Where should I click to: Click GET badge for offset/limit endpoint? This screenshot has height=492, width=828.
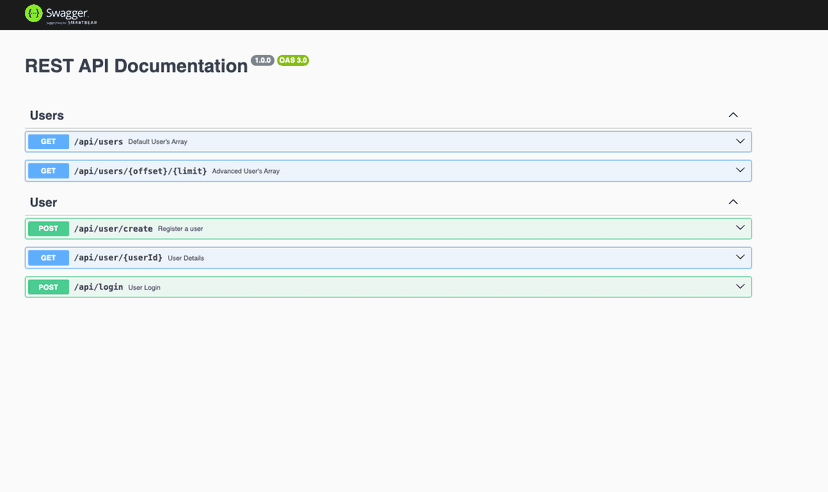(x=48, y=171)
